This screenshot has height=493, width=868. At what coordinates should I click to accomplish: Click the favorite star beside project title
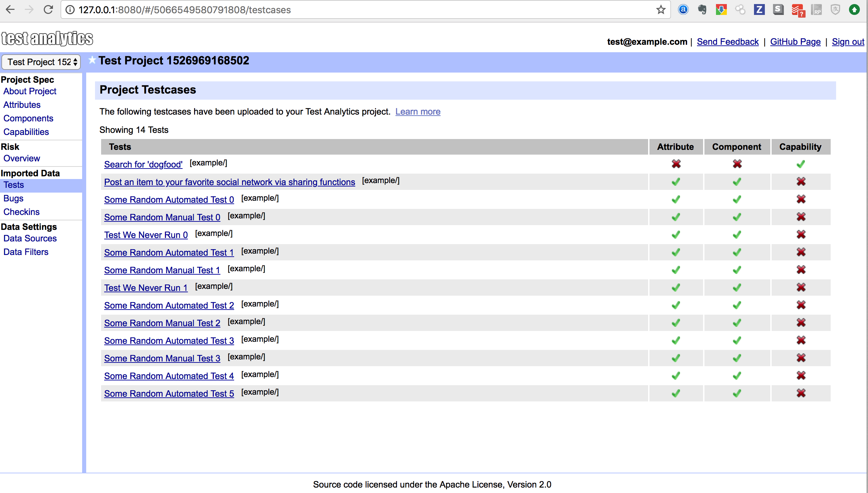(92, 60)
